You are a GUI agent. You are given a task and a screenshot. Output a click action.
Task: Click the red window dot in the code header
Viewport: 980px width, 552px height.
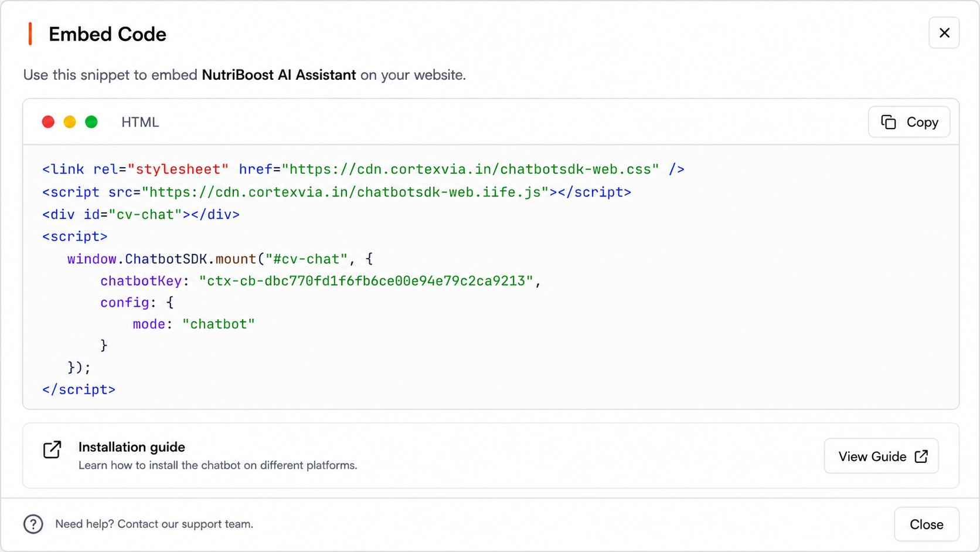point(48,122)
